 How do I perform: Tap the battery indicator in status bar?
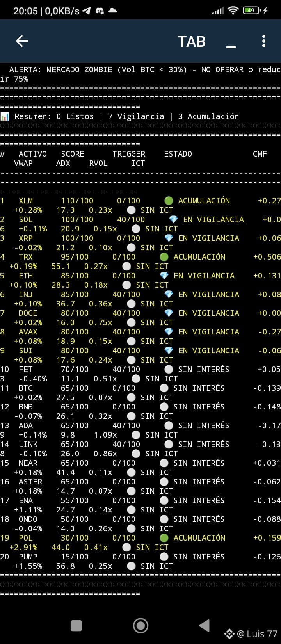coord(252,11)
